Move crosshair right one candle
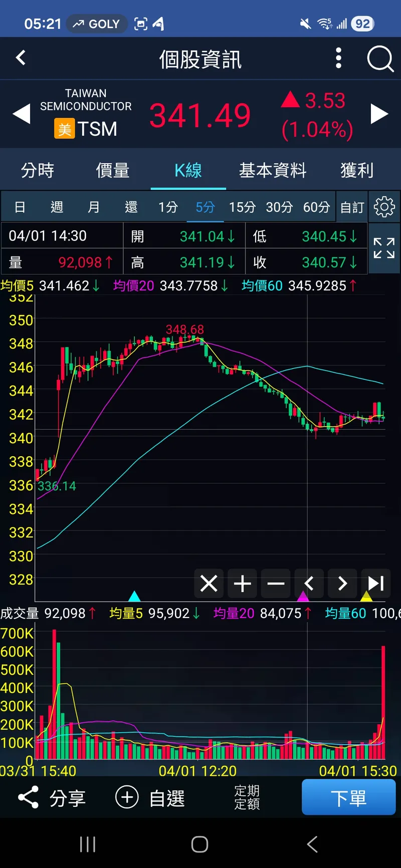Viewport: 401px width, 868px height. 342,584
